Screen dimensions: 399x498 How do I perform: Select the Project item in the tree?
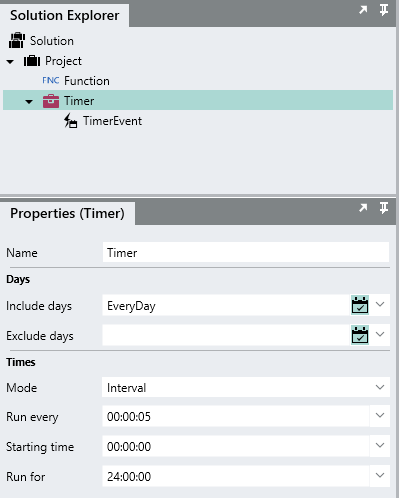coord(63,61)
